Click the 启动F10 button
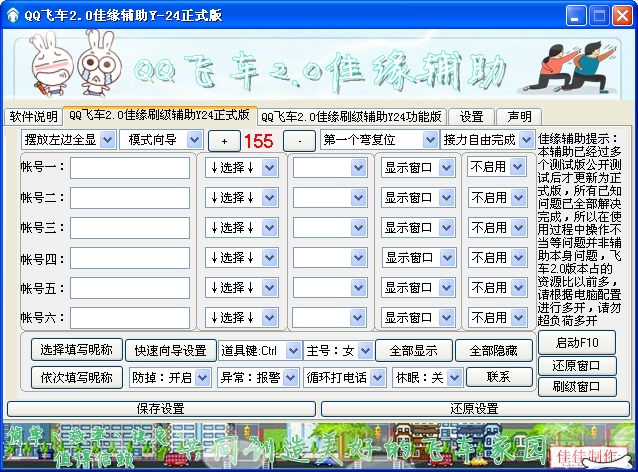This screenshot has width=638, height=472. (x=577, y=343)
